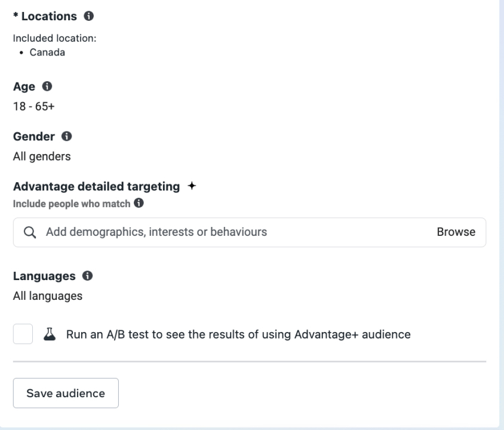504x430 pixels.
Task: Click the Run an A/B test label text
Action: (237, 334)
